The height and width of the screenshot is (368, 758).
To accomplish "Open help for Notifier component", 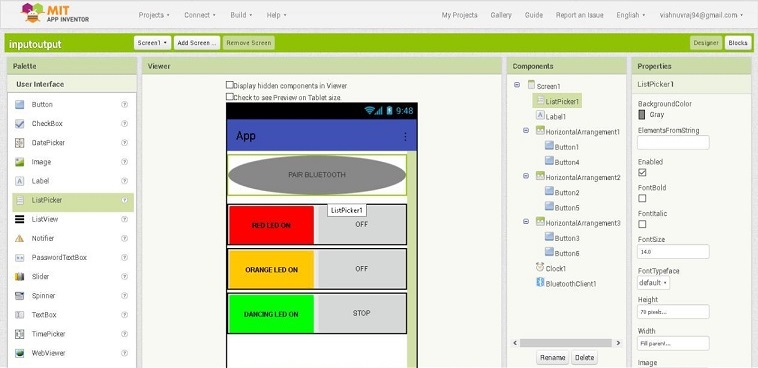I will (124, 238).
